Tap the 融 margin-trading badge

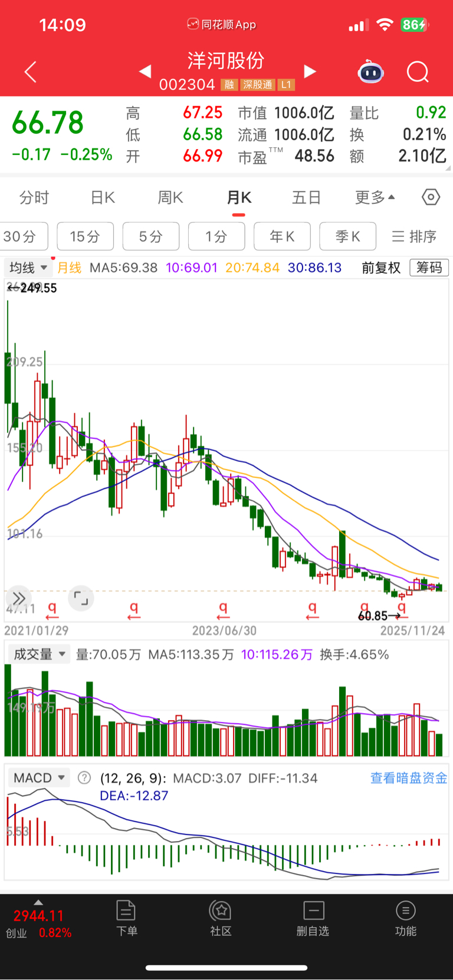(229, 85)
